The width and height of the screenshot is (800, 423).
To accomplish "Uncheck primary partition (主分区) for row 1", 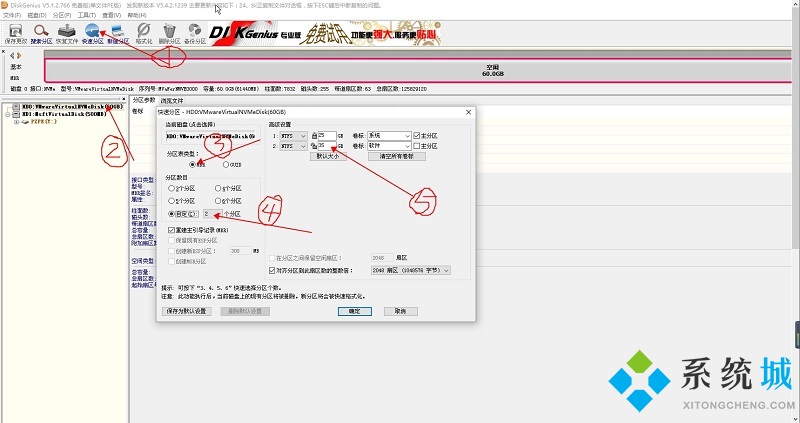I will point(417,136).
